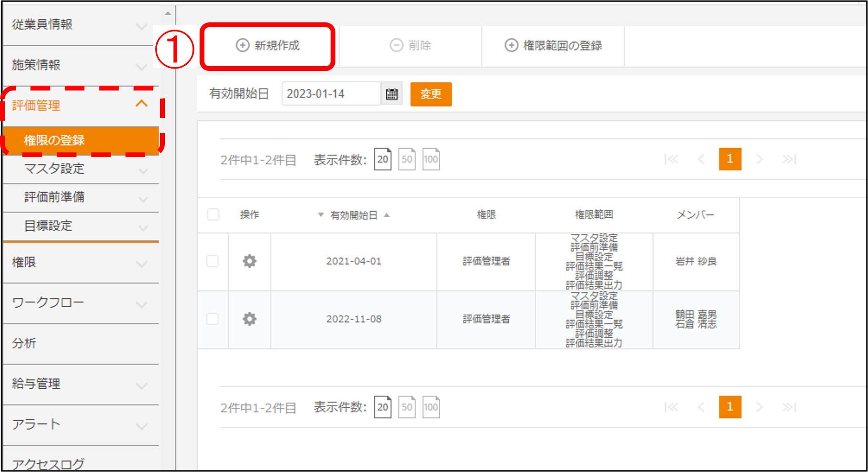Show 20 items per page, top pager

point(383,159)
